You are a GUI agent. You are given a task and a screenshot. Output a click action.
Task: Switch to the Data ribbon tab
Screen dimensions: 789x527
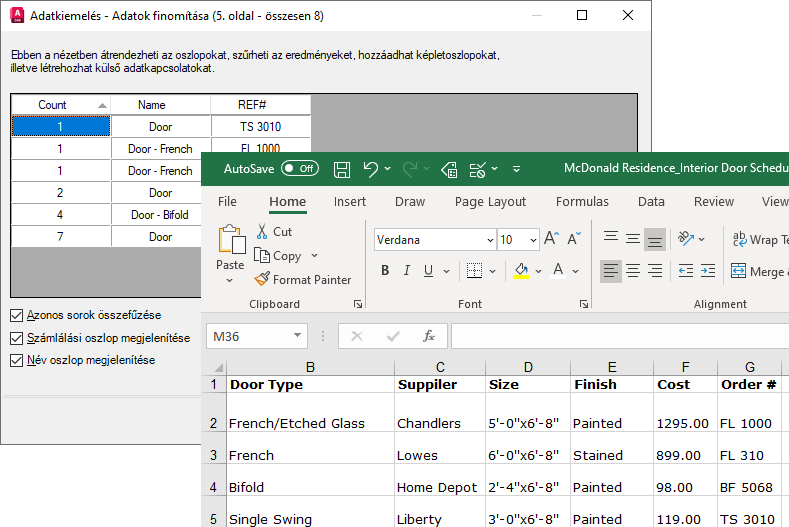tap(651, 202)
